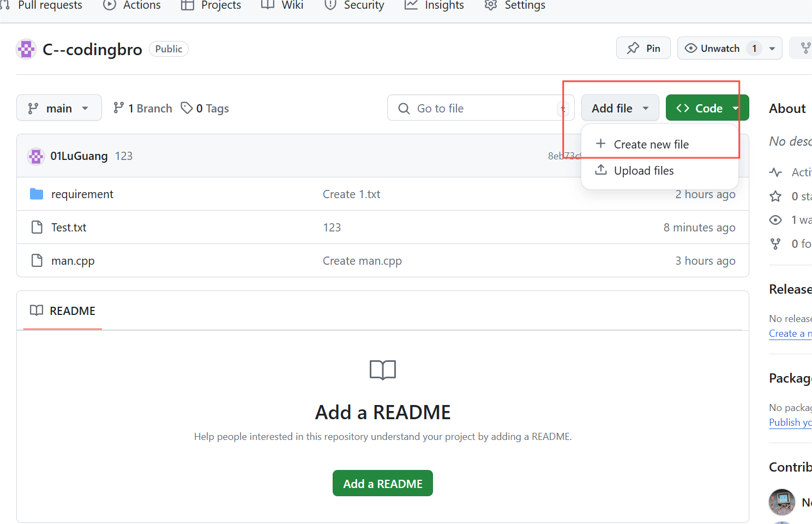This screenshot has height=524, width=812.
Task: Click the Go to file search field
Action: 480,108
